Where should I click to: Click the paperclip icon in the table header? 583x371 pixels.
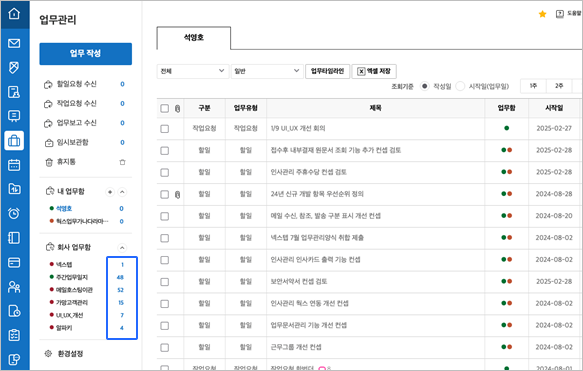tap(177, 109)
